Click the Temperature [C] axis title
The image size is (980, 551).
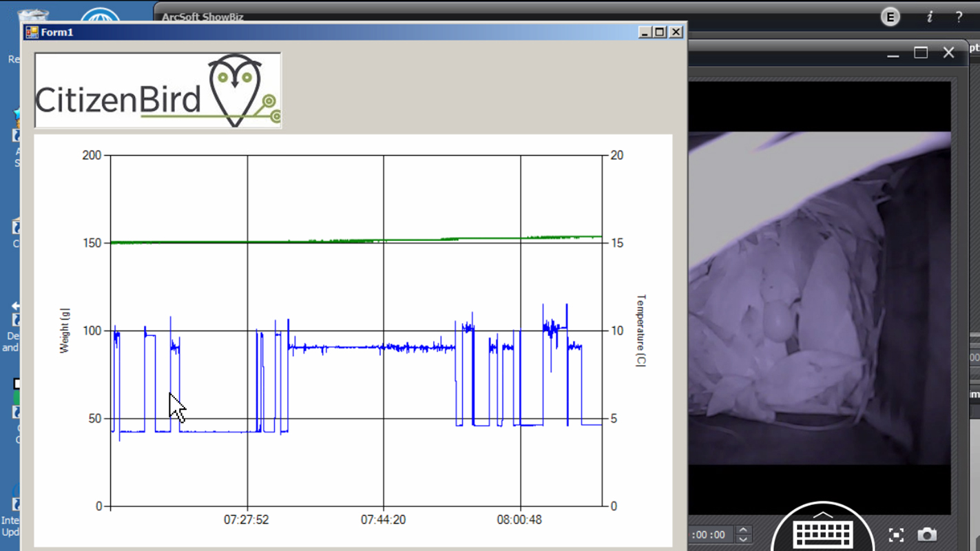coord(640,331)
